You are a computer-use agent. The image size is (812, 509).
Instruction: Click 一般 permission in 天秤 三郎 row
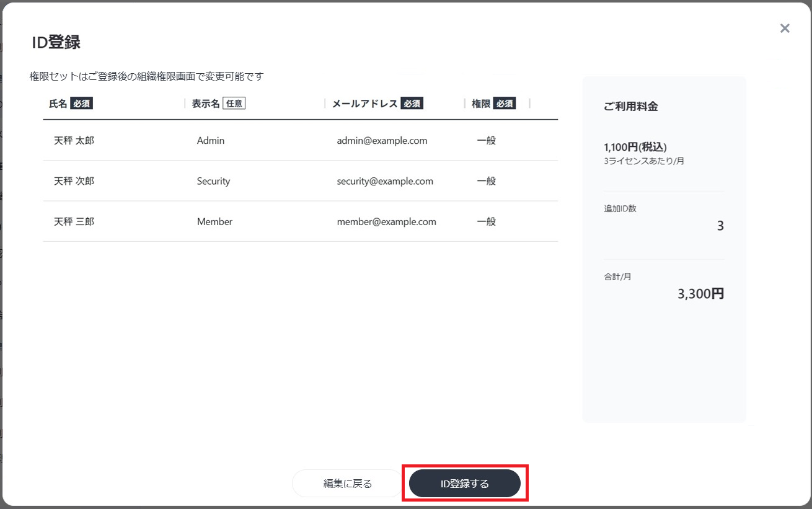487,221
